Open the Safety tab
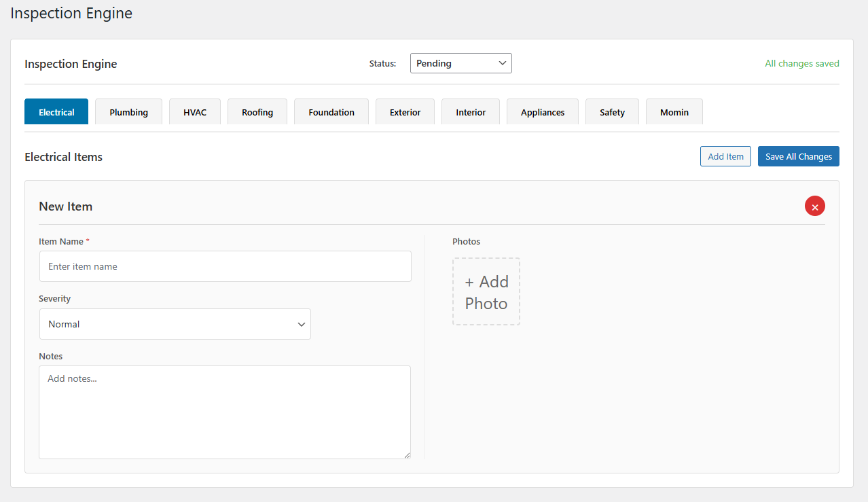868x502 pixels. click(x=612, y=112)
